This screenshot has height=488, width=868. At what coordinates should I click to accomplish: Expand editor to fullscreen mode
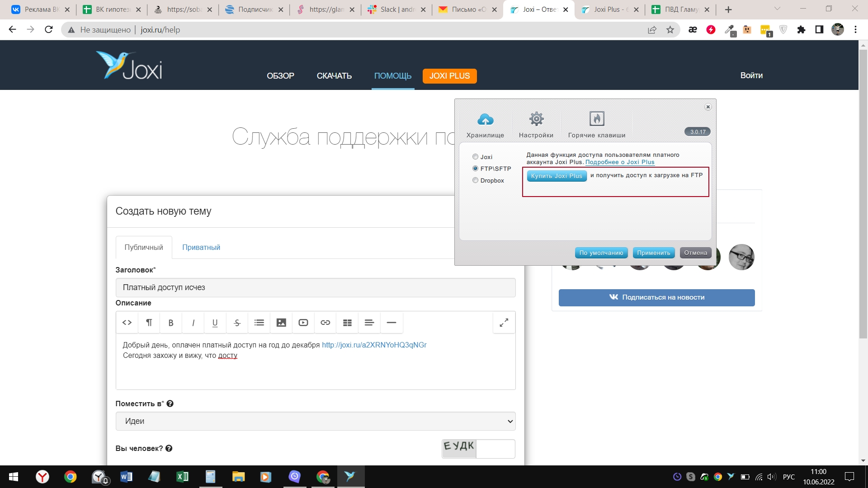click(x=504, y=323)
